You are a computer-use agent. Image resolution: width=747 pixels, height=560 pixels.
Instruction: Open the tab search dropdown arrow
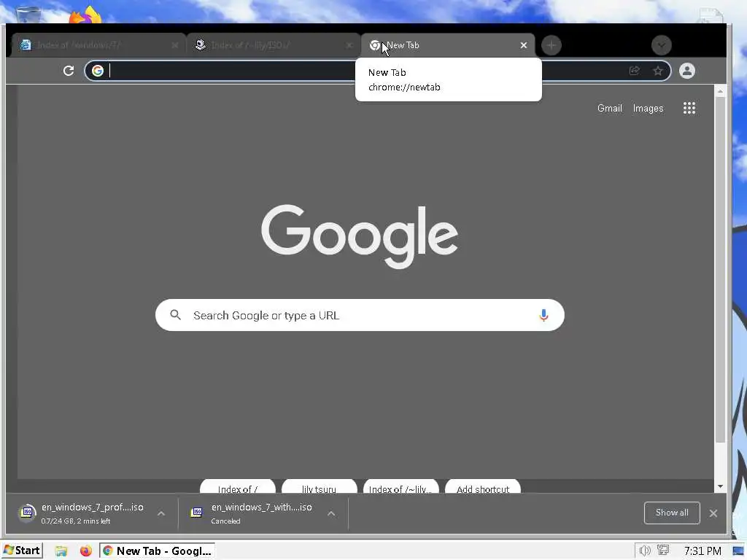661,45
